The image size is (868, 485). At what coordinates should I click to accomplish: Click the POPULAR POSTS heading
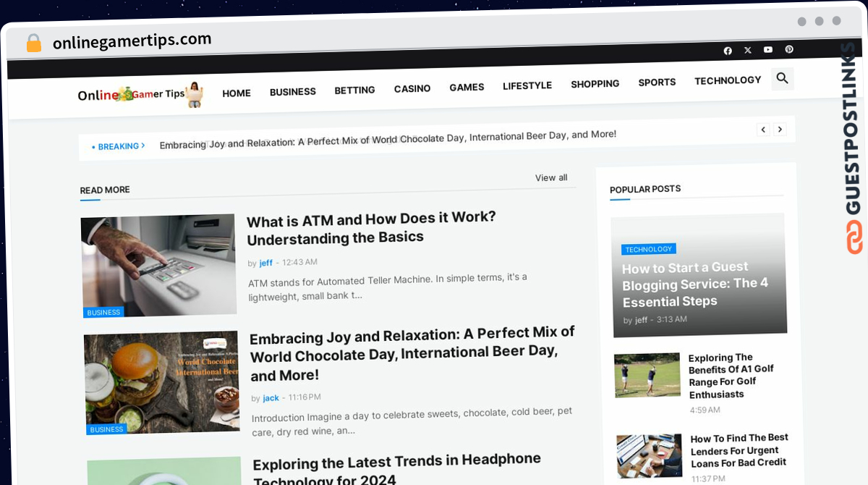[x=645, y=190]
